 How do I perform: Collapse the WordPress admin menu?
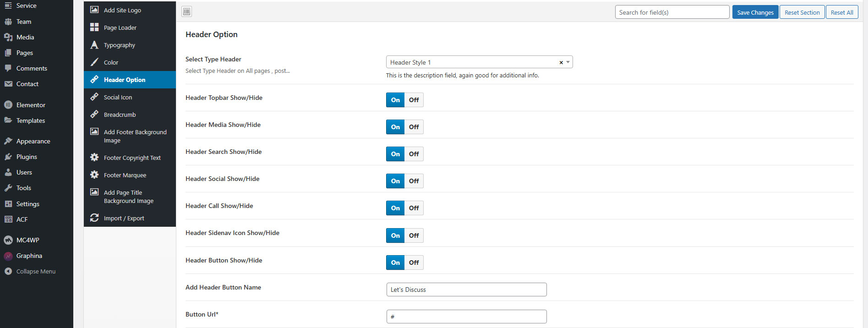(x=36, y=271)
